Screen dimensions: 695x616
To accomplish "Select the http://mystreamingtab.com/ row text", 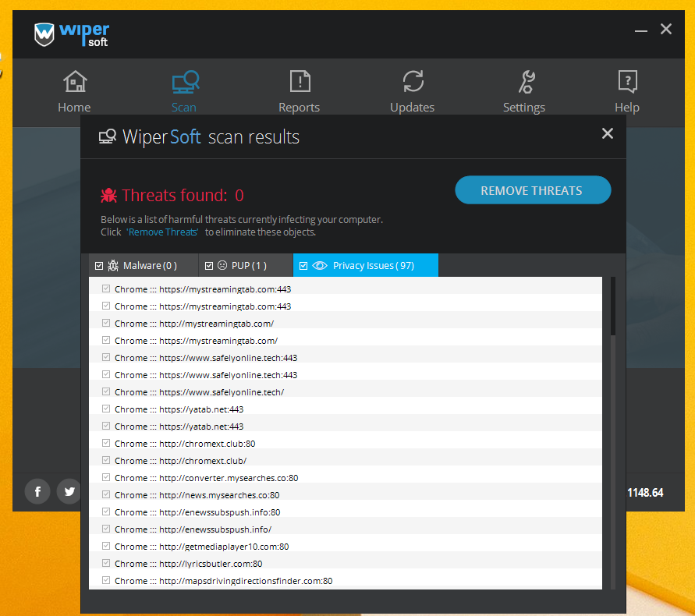I will (x=194, y=324).
